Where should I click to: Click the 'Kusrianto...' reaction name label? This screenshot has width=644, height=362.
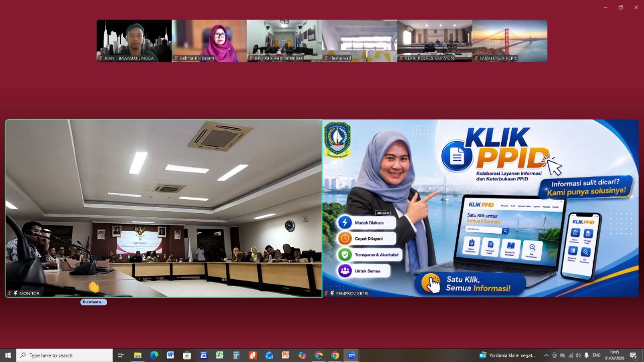click(x=94, y=302)
